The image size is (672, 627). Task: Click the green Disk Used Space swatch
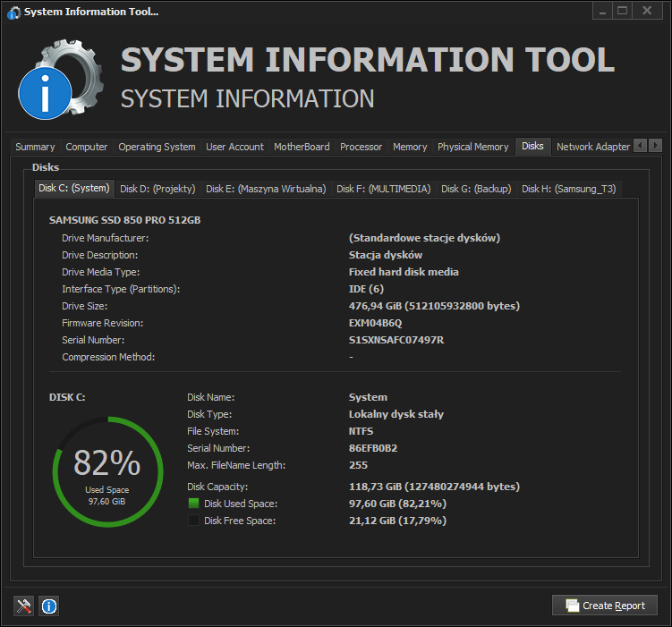193,504
